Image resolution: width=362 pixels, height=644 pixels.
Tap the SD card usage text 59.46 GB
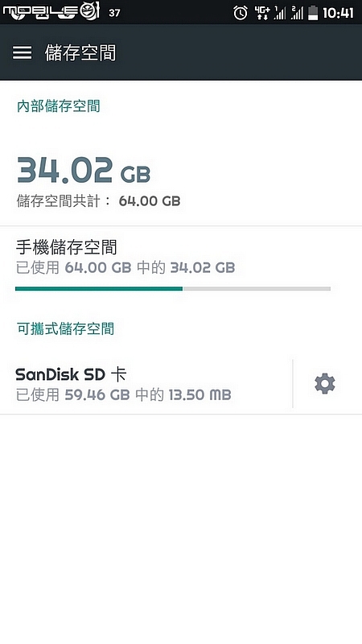coord(97,395)
